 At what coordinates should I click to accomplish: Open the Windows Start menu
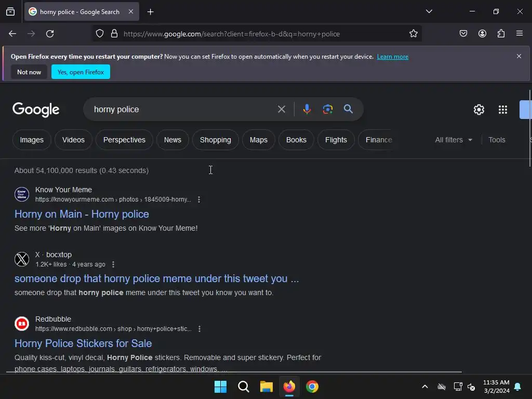[x=220, y=387]
